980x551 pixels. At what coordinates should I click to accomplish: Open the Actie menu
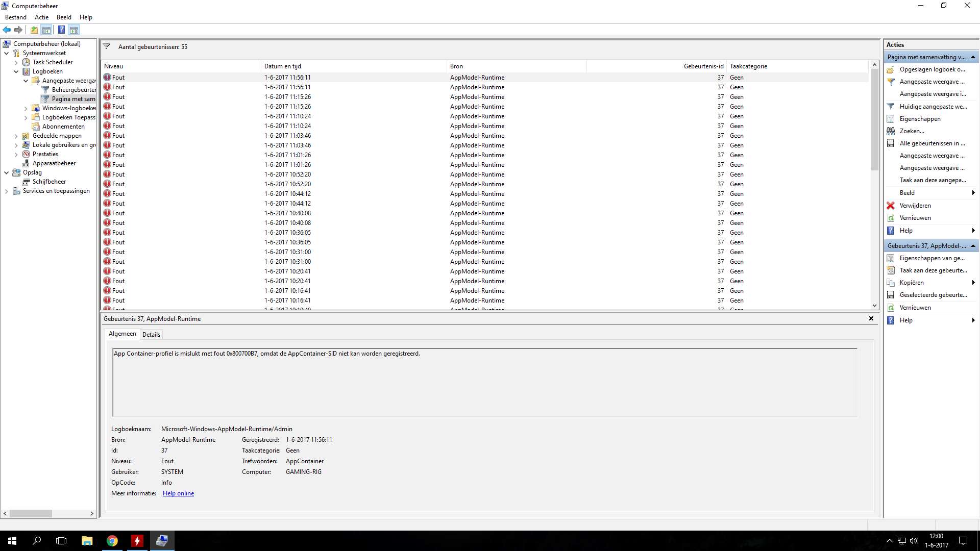click(41, 17)
